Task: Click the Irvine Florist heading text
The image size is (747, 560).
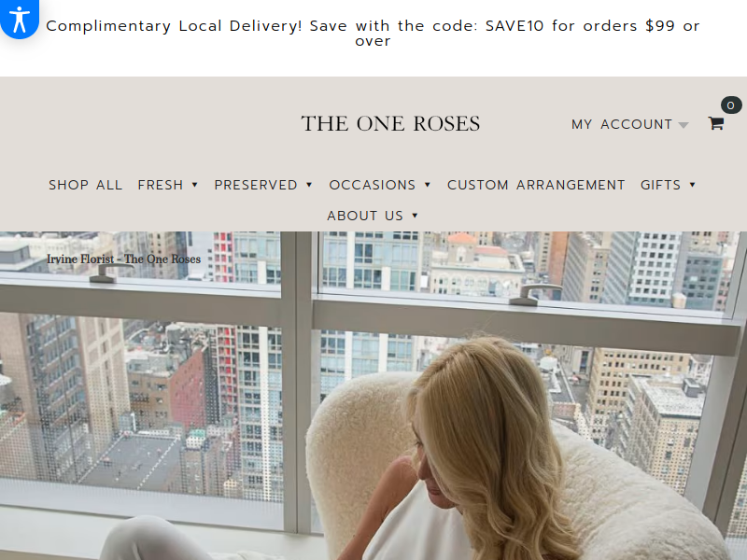Action: (x=124, y=259)
